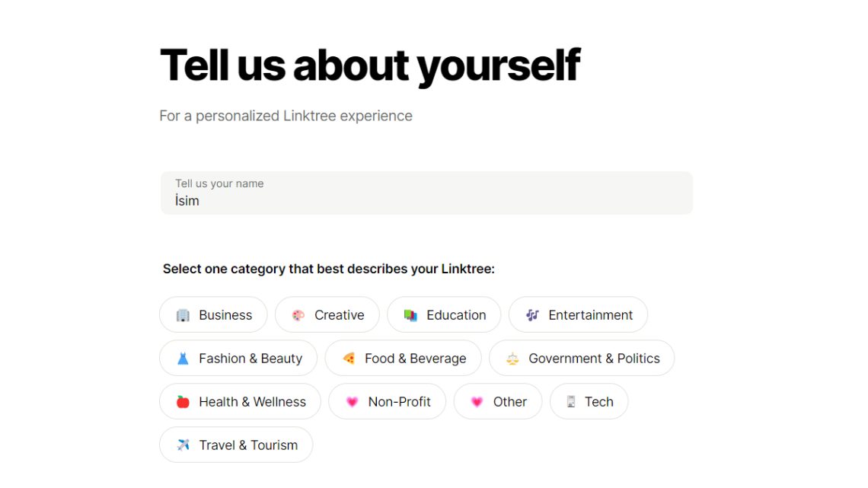Click the scales icon on Government & Politics
This screenshot has height=488, width=868.
point(512,359)
